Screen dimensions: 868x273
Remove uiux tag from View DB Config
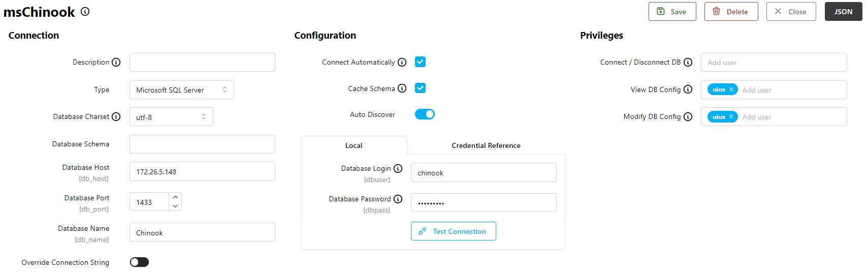pos(731,89)
